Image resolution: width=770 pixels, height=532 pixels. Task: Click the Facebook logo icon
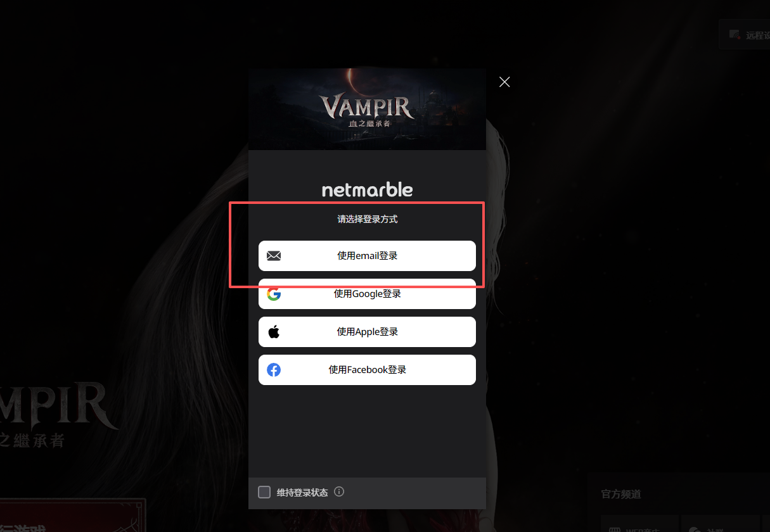274,370
